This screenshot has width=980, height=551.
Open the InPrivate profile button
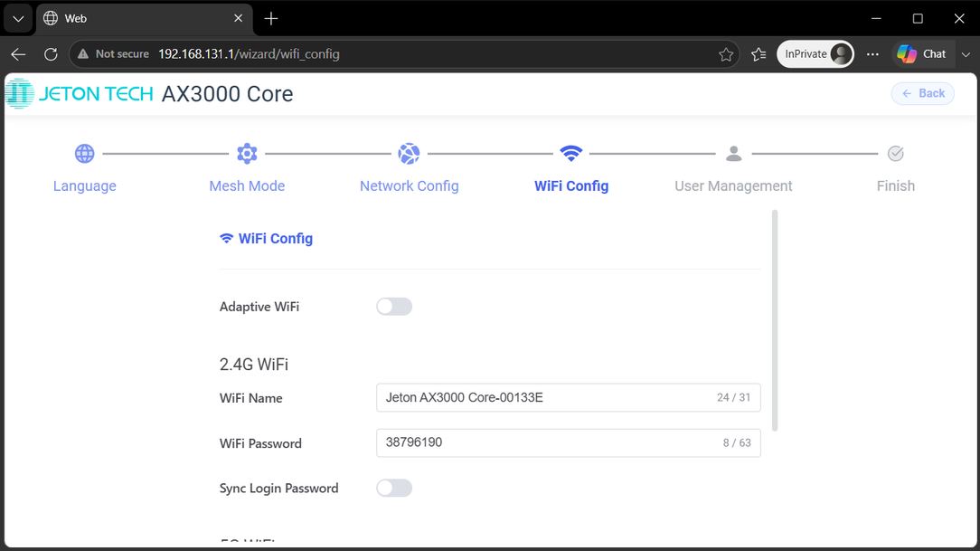point(815,54)
